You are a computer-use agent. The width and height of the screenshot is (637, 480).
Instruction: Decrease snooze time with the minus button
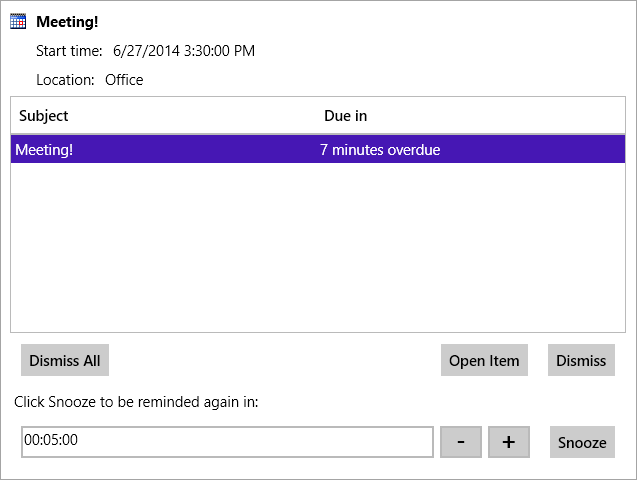pos(461,442)
